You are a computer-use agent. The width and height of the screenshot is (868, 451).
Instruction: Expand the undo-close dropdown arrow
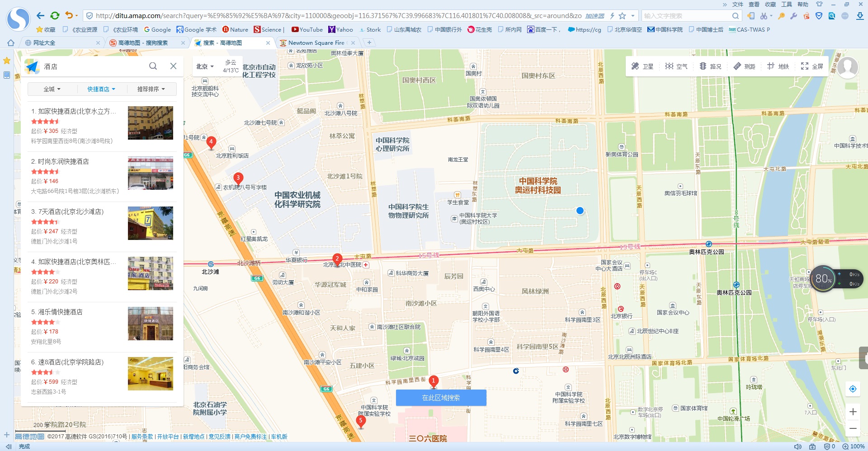click(x=77, y=16)
